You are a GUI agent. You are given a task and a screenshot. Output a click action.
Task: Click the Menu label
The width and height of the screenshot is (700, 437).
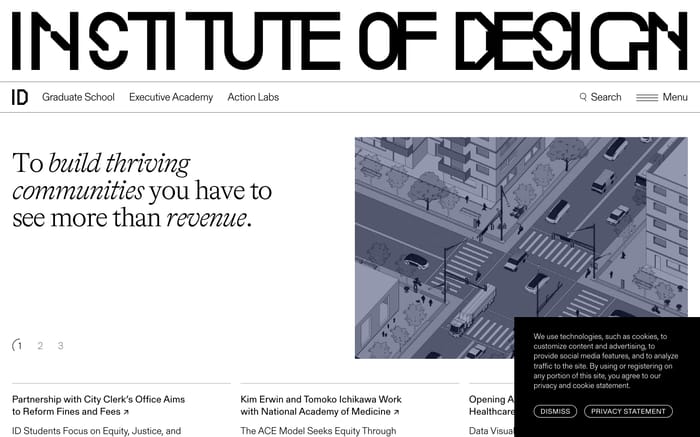tap(675, 97)
